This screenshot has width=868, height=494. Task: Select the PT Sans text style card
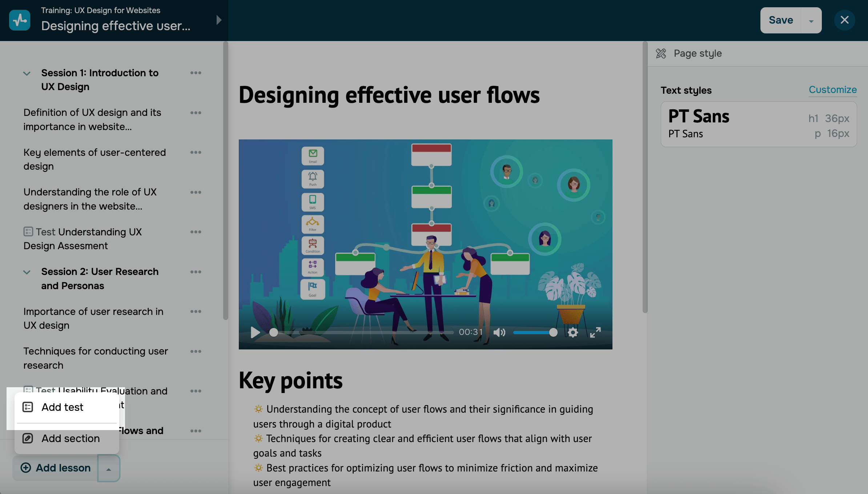tap(759, 124)
